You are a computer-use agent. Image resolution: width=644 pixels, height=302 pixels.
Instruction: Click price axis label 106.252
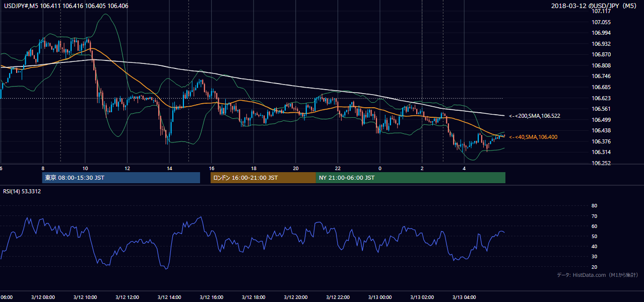click(601, 163)
